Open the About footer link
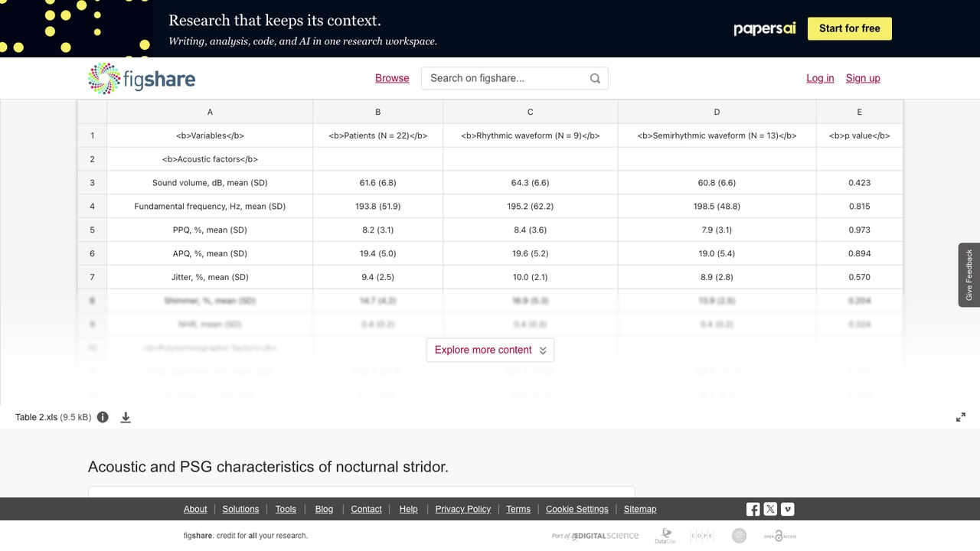This screenshot has height=551, width=980. (x=195, y=509)
